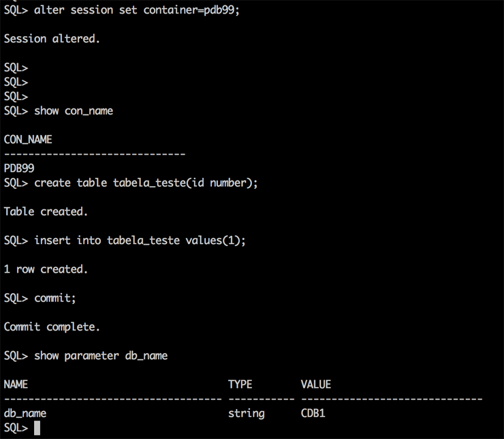Viewport: 504px width, 439px height.
Task: Click the NAME column header
Action: 16,384
